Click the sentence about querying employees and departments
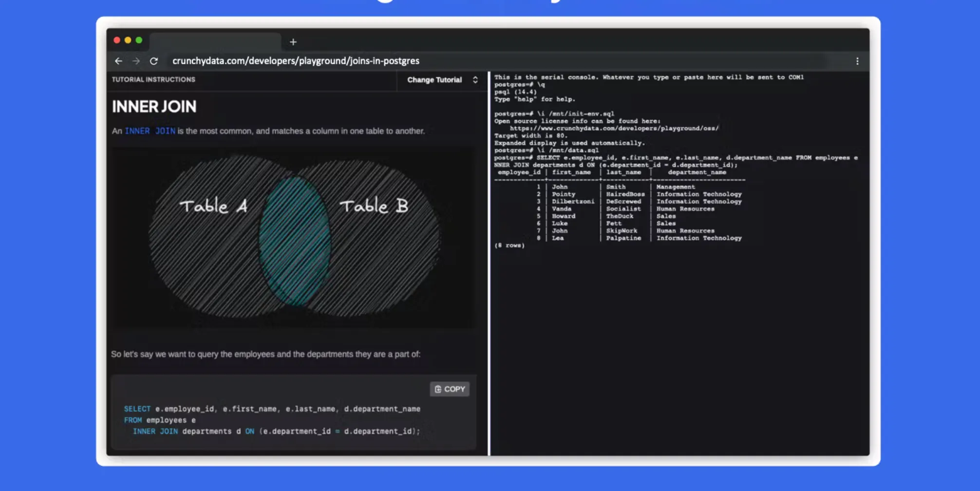Image resolution: width=980 pixels, height=491 pixels. [x=265, y=354]
